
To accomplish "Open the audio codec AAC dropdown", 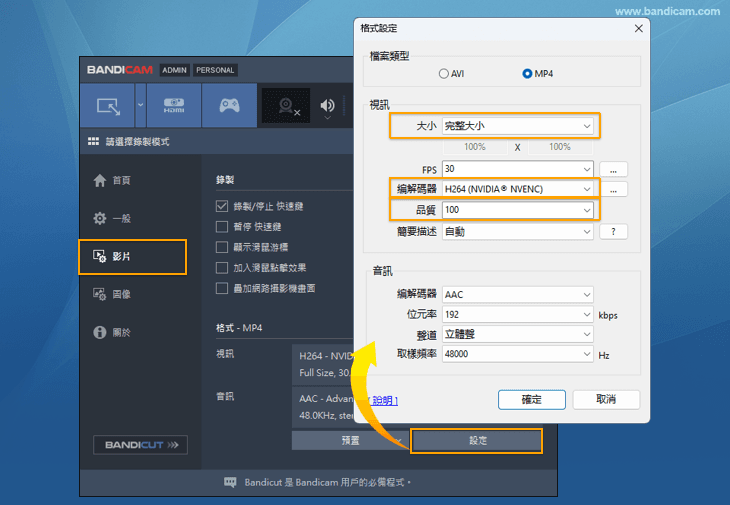I will pos(518,294).
